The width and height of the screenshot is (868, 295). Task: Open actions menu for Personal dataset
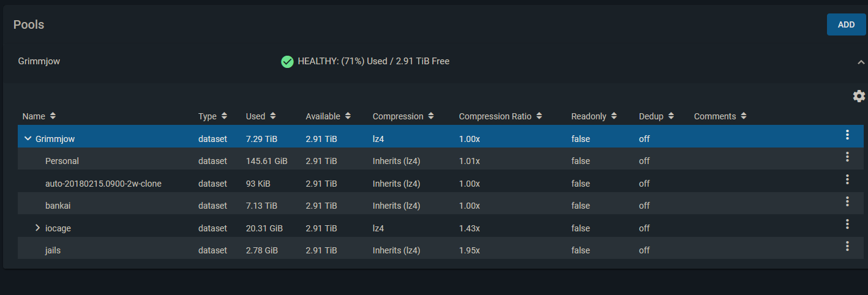(x=847, y=157)
